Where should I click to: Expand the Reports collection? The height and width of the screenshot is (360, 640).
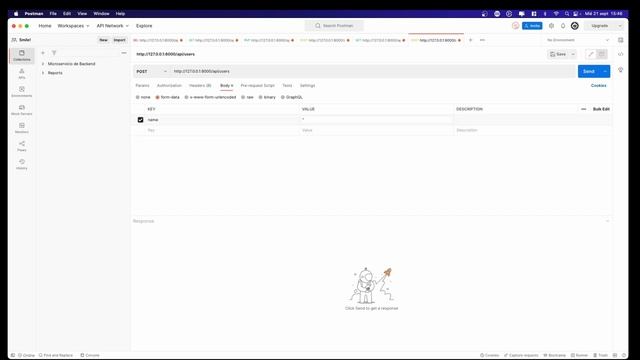click(x=43, y=73)
